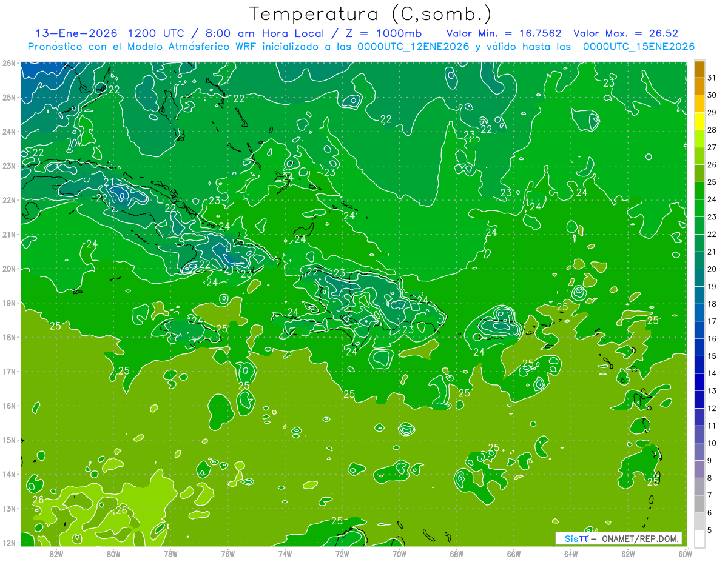Select the initialization time "0000UTC_12ENE2026"

(x=413, y=47)
